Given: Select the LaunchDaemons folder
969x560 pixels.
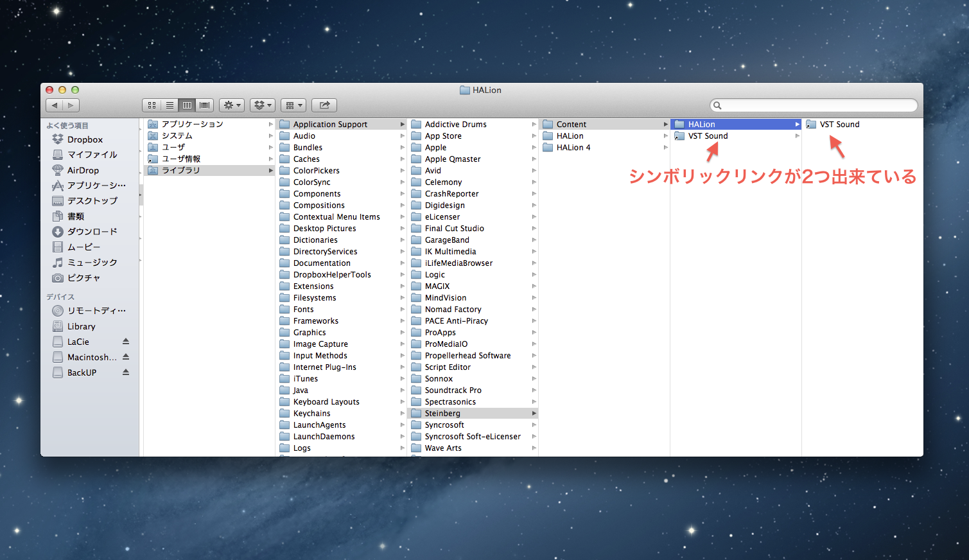Looking at the screenshot, I should point(341,436).
